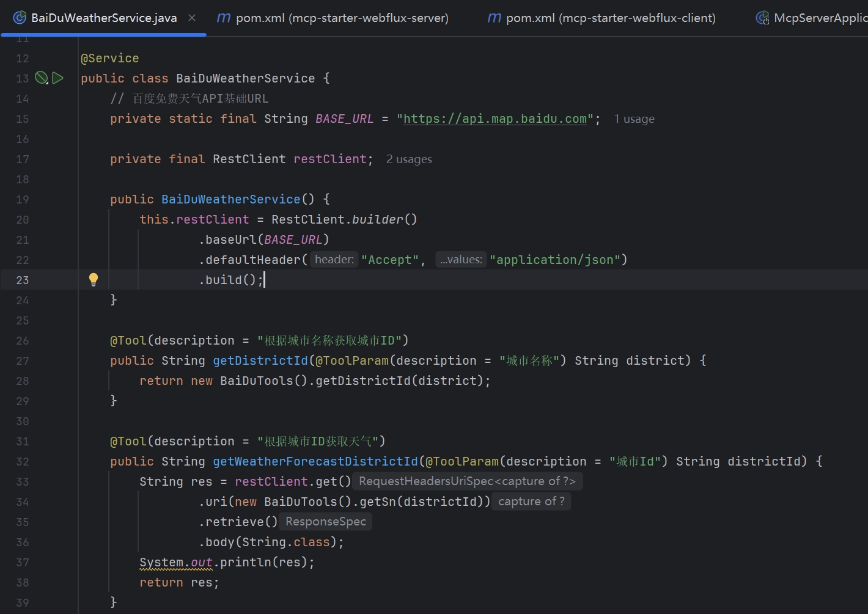This screenshot has width=868, height=614.
Task: Click .retrieve() on line 35
Action: point(238,522)
